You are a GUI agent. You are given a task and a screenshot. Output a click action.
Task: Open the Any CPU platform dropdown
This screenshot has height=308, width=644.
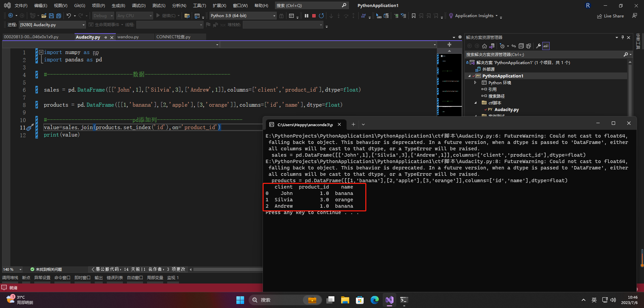pos(134,16)
